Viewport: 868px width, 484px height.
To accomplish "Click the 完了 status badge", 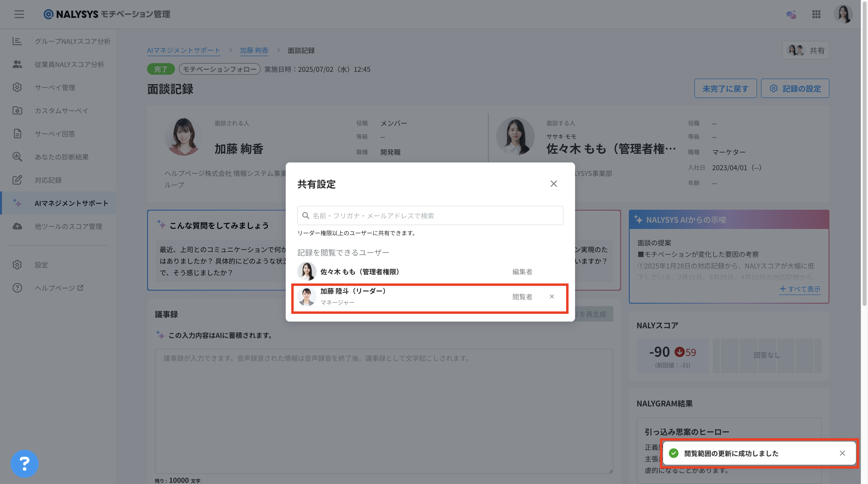I will 161,69.
